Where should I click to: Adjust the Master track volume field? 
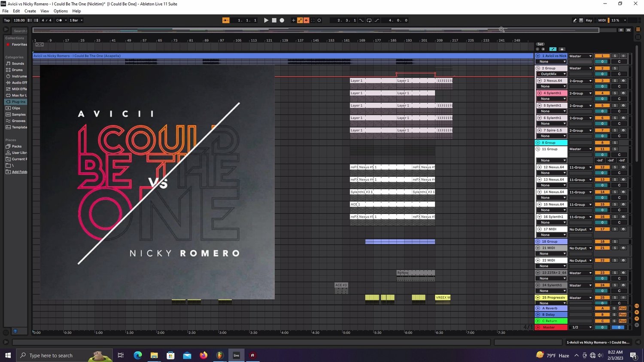point(602,328)
